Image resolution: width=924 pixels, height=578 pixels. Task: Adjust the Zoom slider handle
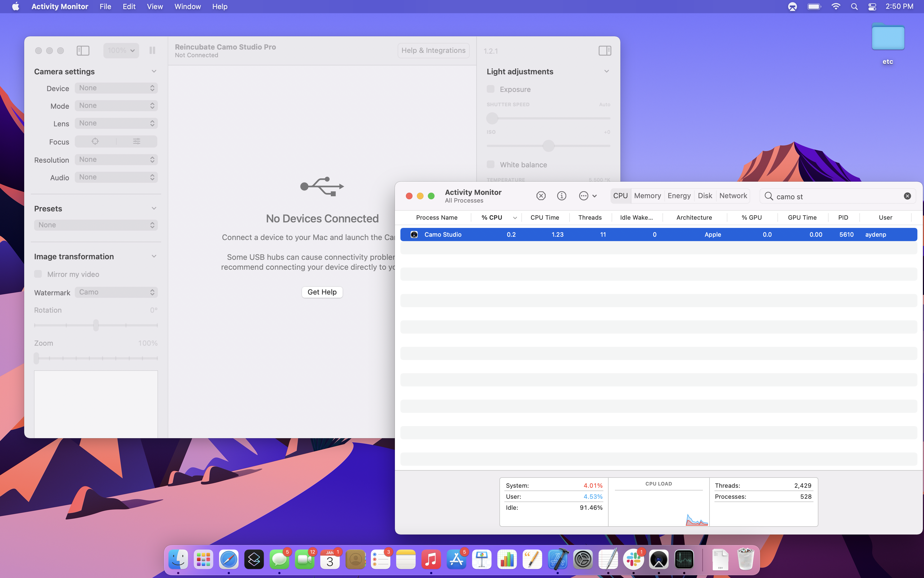point(37,358)
